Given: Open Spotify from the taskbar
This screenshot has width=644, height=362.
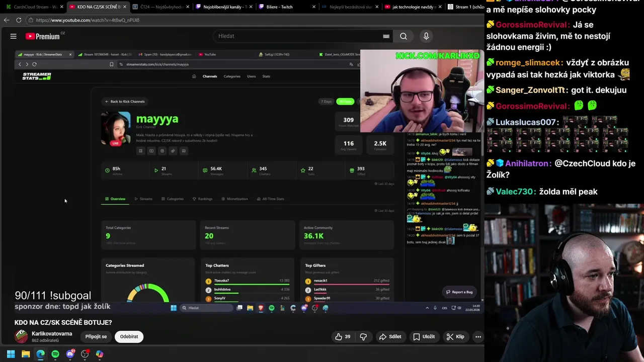Looking at the screenshot, I should (x=55, y=354).
